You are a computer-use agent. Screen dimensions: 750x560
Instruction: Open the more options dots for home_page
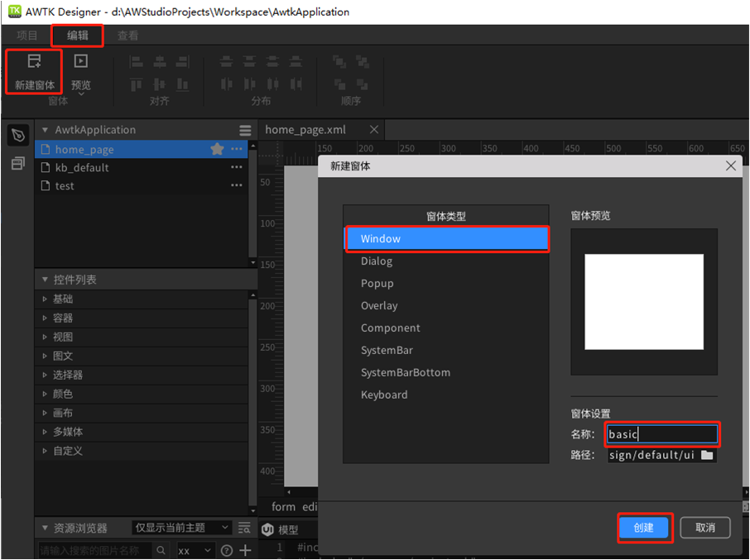tap(237, 149)
